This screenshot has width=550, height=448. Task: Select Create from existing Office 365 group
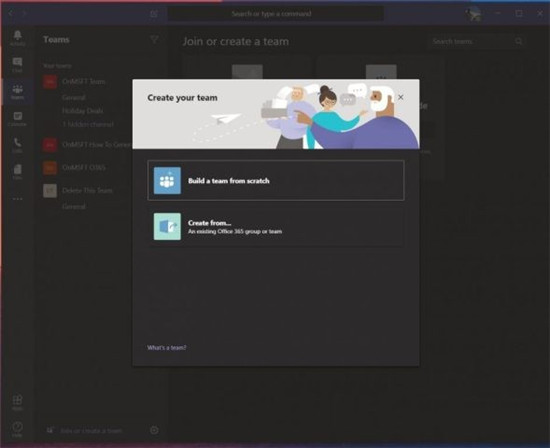tap(276, 227)
